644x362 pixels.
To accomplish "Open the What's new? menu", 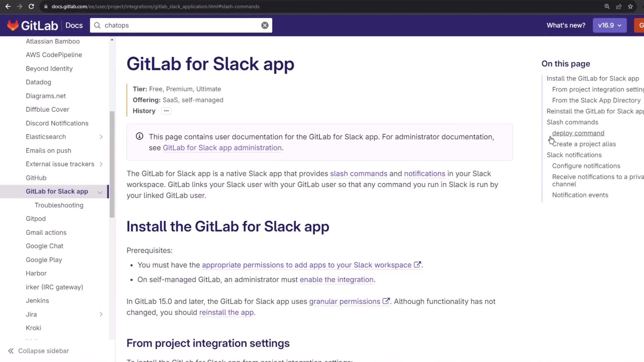I will pyautogui.click(x=566, y=25).
